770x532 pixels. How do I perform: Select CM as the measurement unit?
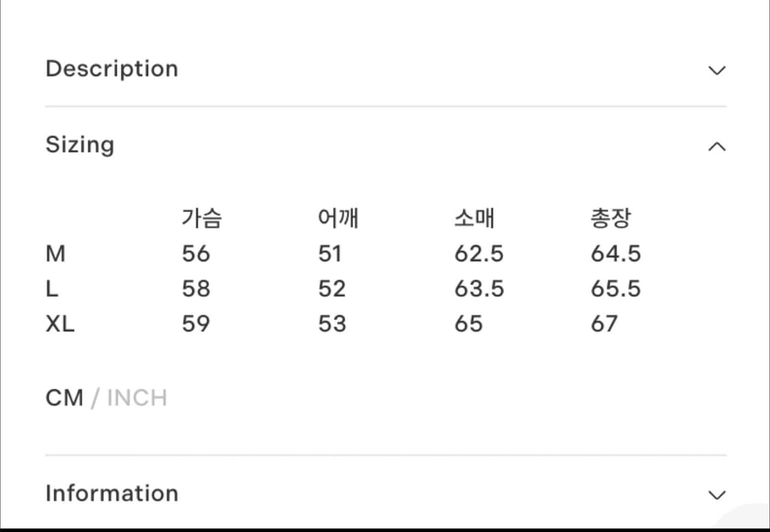pyautogui.click(x=64, y=398)
